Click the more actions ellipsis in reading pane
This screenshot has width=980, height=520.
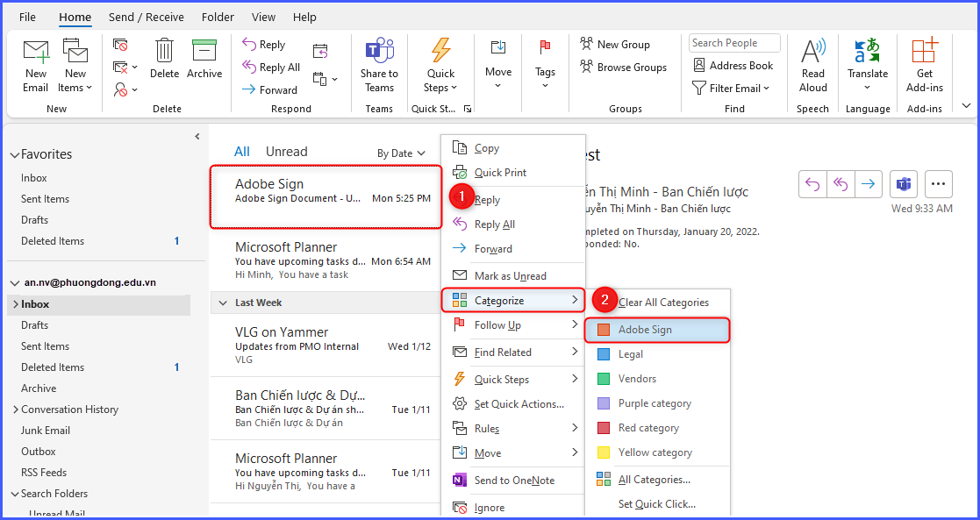(x=939, y=184)
